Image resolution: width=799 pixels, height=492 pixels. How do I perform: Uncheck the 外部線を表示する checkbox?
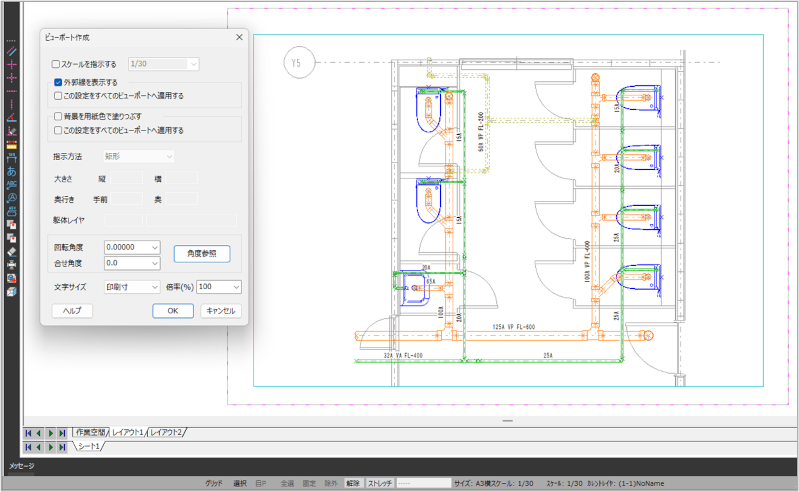click(x=57, y=83)
